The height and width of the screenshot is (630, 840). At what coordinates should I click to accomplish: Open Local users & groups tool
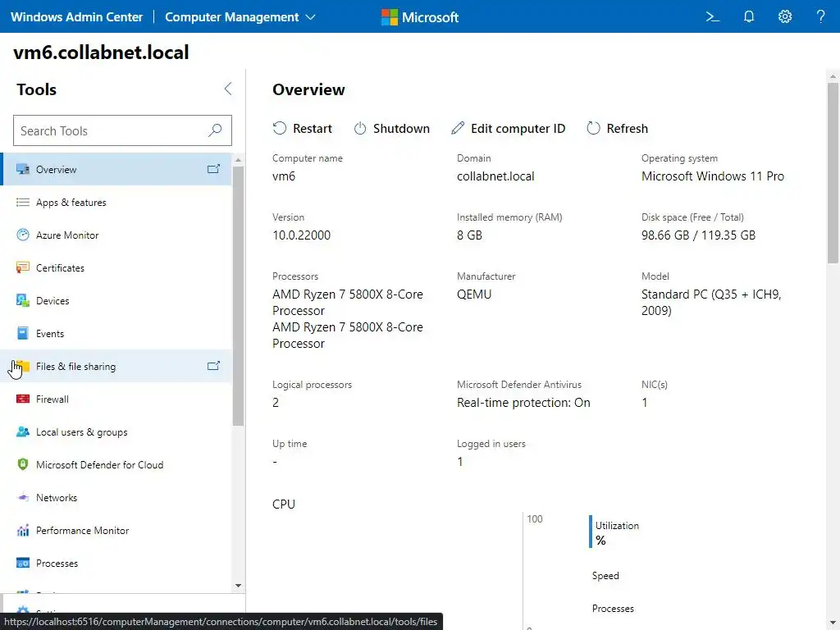point(116,431)
